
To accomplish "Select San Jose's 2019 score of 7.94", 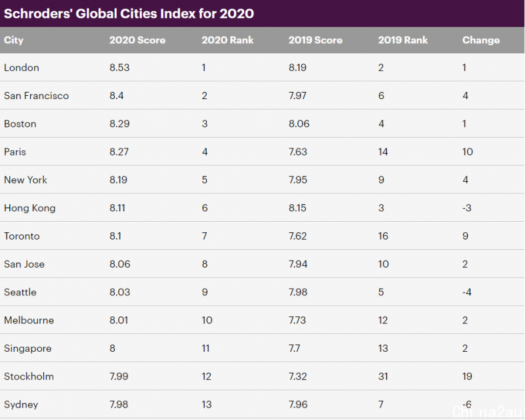I will coord(298,264).
